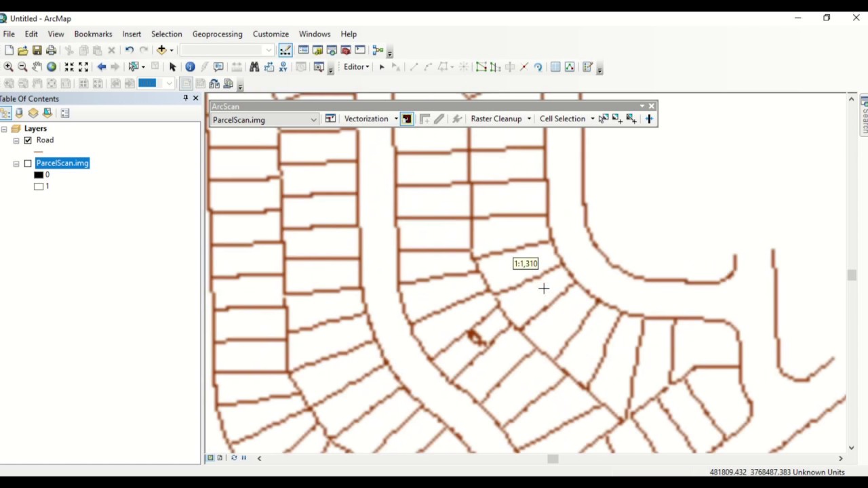Open the Find binoculars tool
Screen dimensions: 868x488
pyautogui.click(x=254, y=66)
